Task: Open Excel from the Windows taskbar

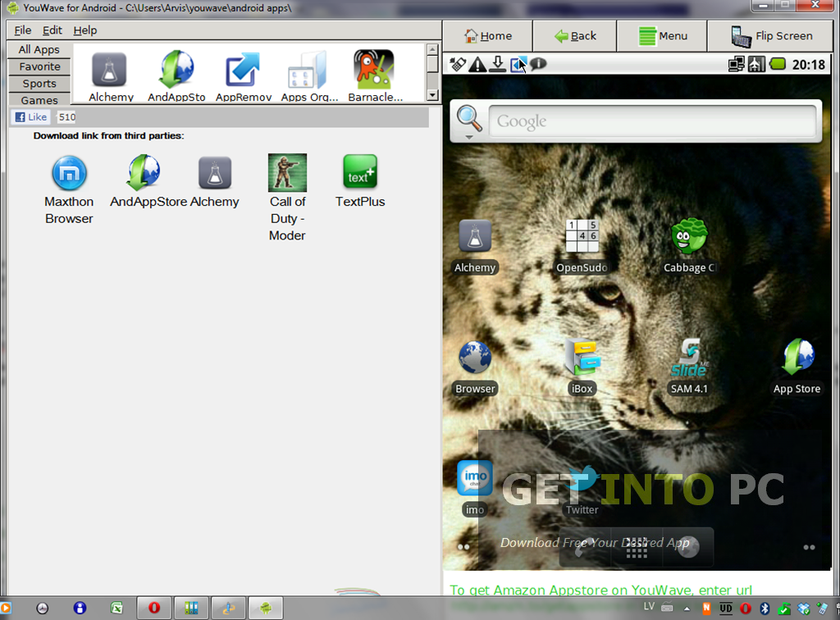Action: (x=116, y=608)
